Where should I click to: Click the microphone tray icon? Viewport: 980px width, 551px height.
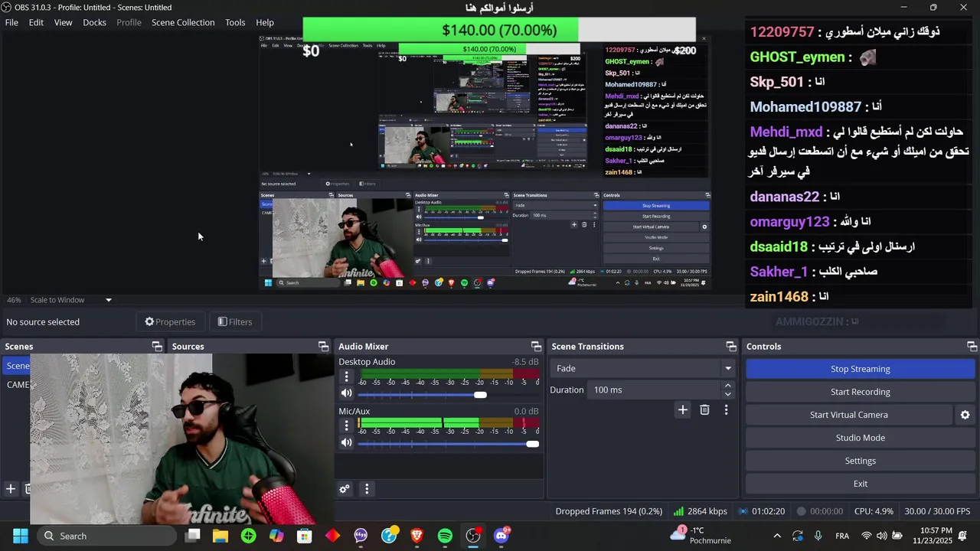tap(818, 536)
